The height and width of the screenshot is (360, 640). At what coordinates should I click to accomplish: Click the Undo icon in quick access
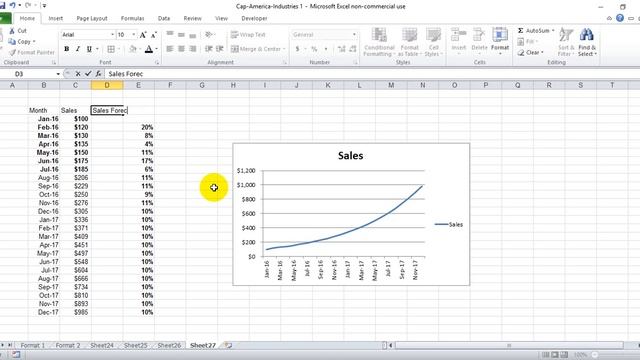point(13,6)
